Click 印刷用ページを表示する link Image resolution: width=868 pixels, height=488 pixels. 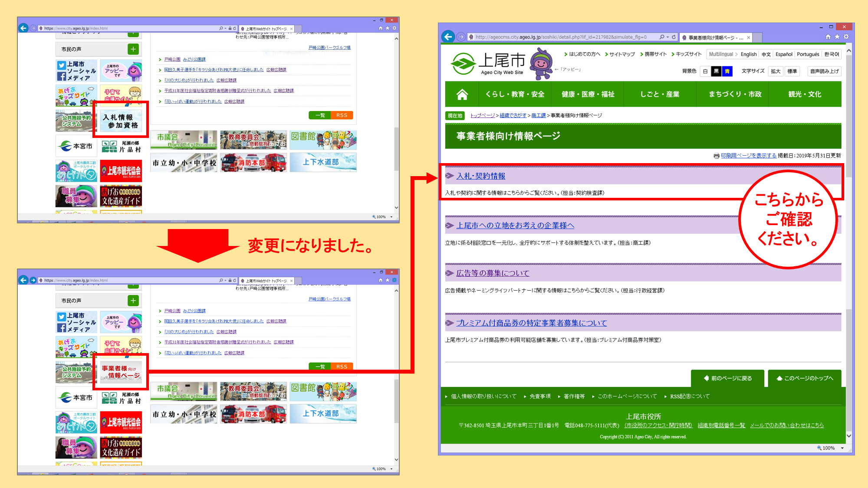(749, 156)
